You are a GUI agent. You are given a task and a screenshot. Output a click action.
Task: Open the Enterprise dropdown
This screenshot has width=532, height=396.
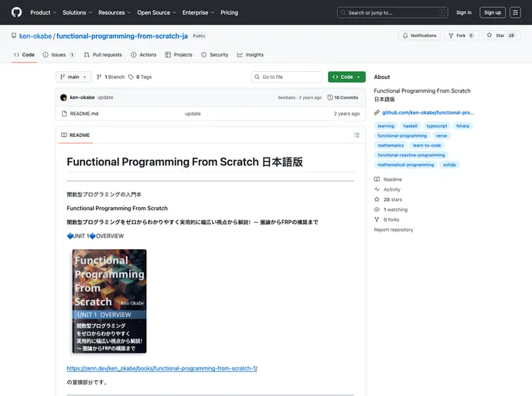tap(198, 12)
